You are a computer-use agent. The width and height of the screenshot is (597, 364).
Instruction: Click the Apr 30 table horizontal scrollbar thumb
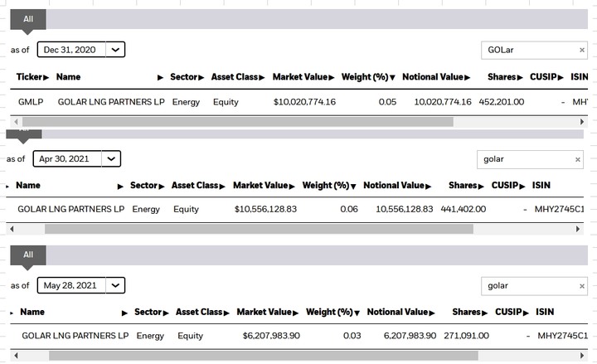click(259, 229)
